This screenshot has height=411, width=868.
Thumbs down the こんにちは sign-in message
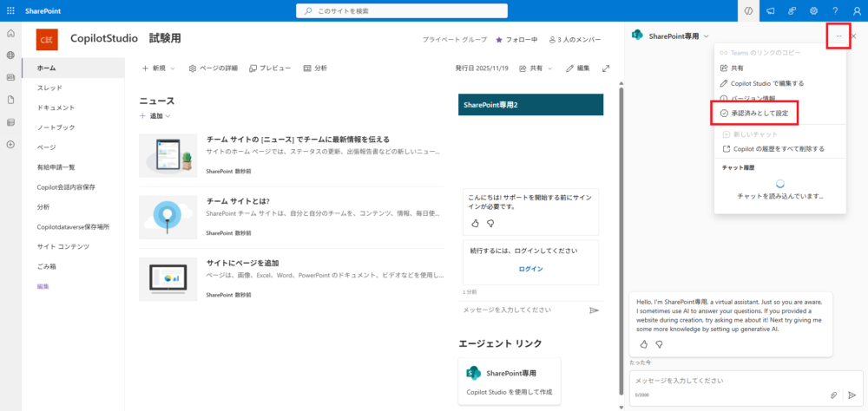490,223
